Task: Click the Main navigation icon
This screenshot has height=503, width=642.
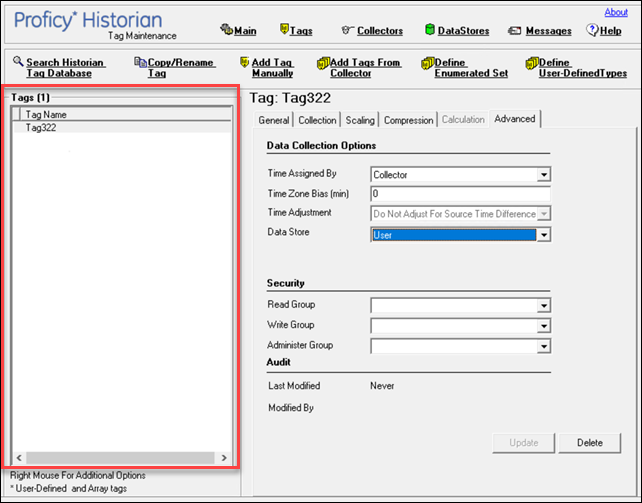Action: (x=226, y=29)
